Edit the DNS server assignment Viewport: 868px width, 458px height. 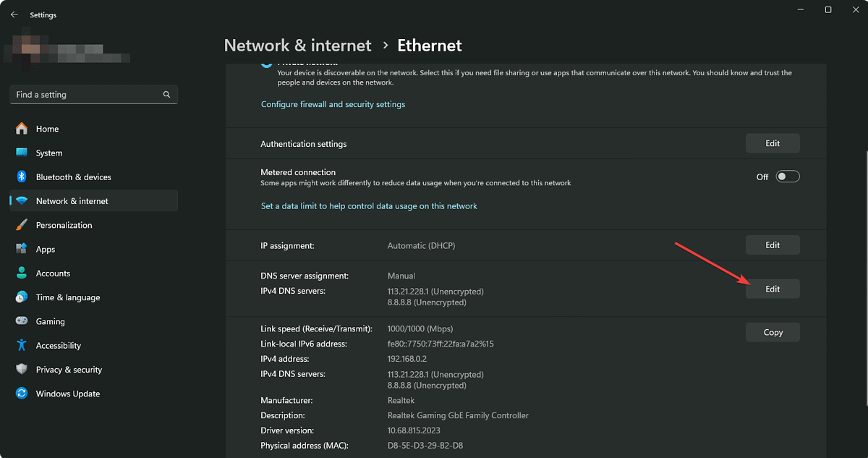coord(773,289)
